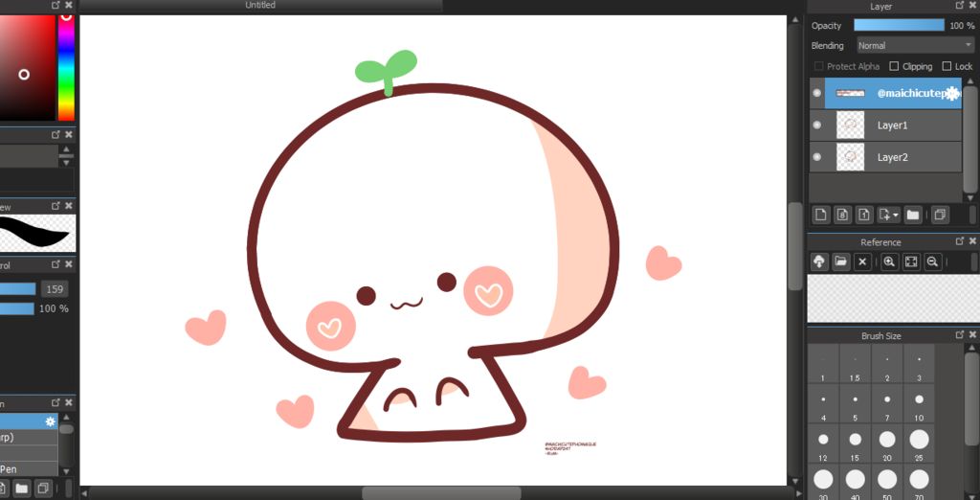
Task: Create a new layer folder
Action: 913,216
